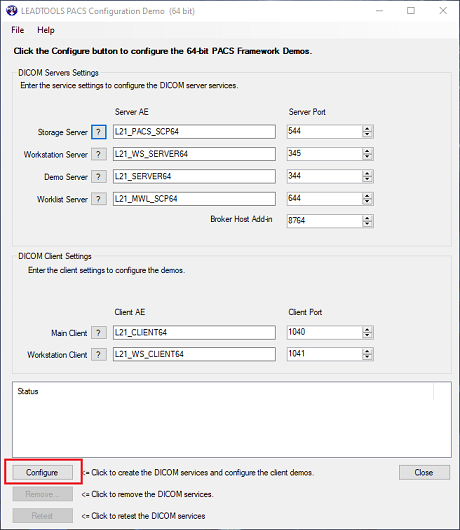Click the LEADTOOLS app icon in title bar
460x530 pixels.
pyautogui.click(x=12, y=11)
